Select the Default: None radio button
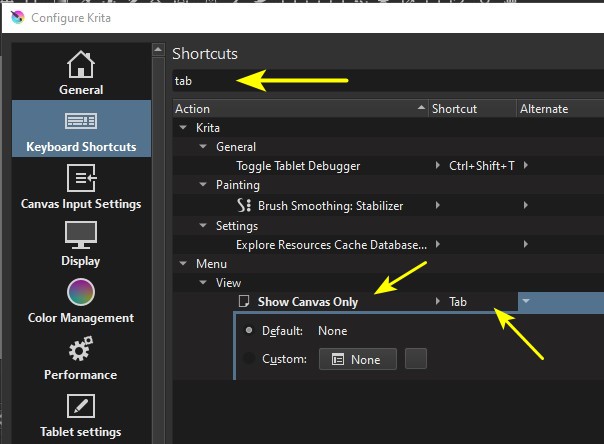The height and width of the screenshot is (444, 604). tap(249, 330)
